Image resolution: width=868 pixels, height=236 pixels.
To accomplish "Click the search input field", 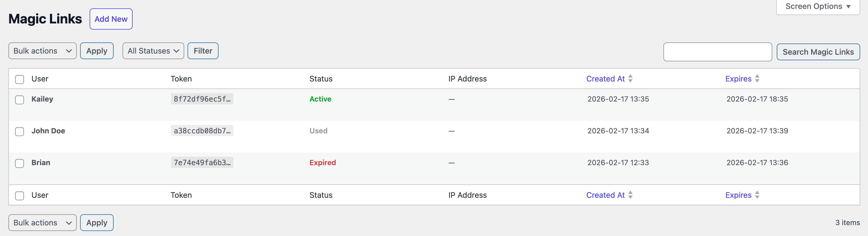I will click(717, 52).
